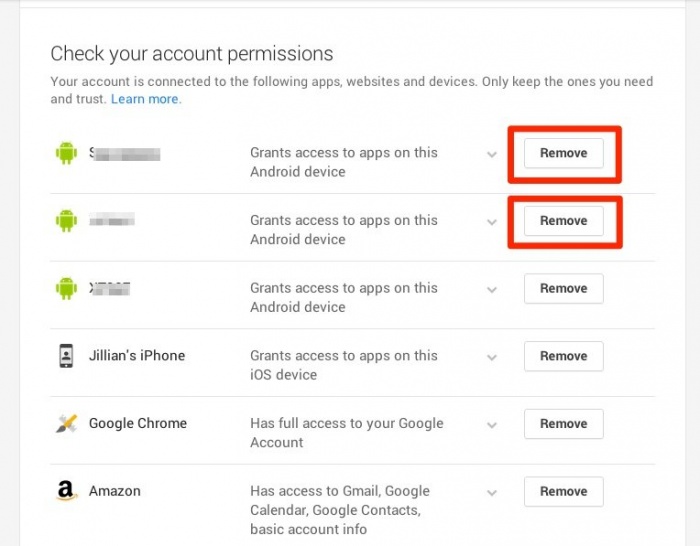
Task: Click the third device's Android icon
Action: coord(66,288)
